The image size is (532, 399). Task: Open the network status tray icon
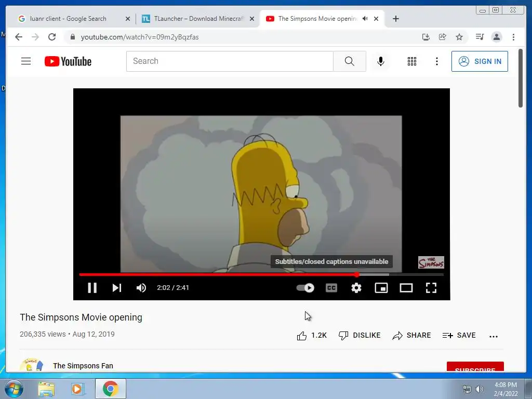point(467,389)
